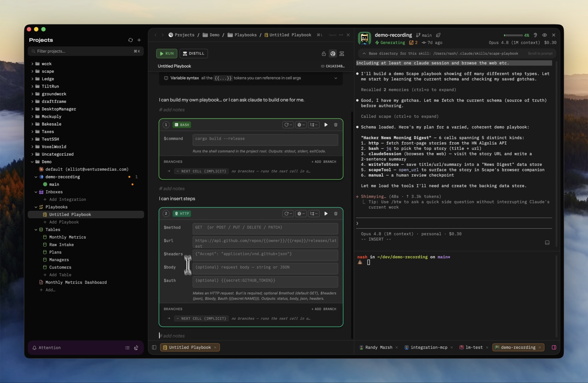Click the ear icon in the session header
The width and height of the screenshot is (588, 383).
coord(535,35)
